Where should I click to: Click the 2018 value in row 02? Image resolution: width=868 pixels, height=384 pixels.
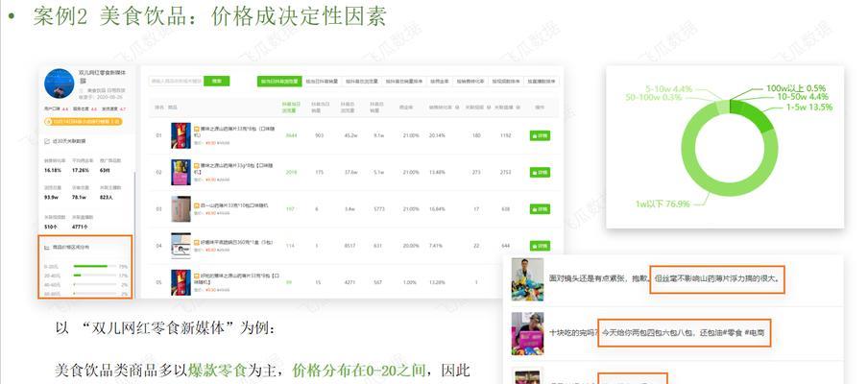[291, 173]
